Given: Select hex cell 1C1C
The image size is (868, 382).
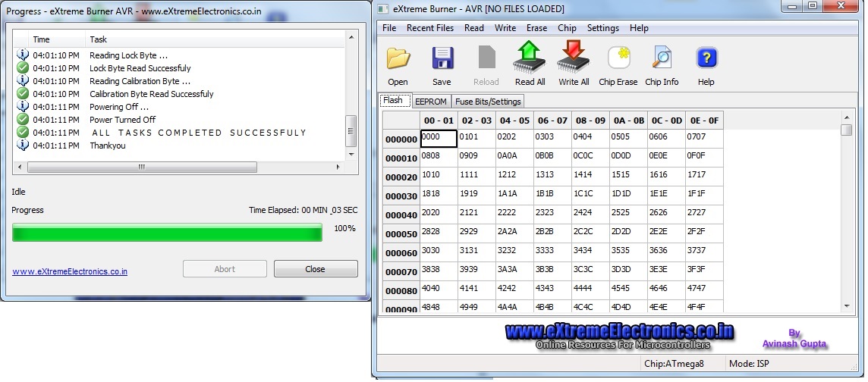Looking at the screenshot, I should [590, 195].
